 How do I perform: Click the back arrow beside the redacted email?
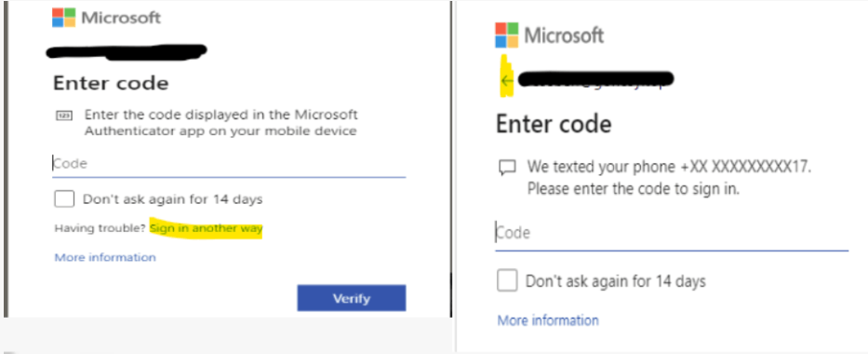pyautogui.click(x=507, y=81)
